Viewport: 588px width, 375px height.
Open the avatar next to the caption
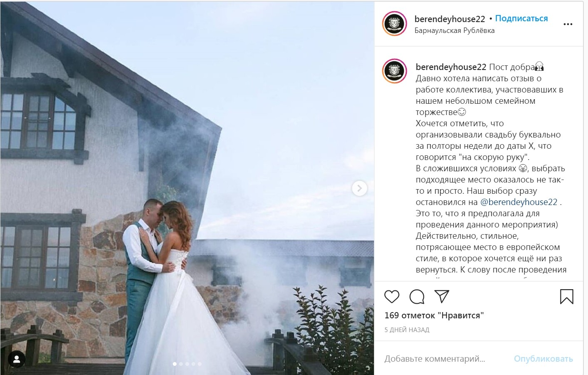coord(394,71)
